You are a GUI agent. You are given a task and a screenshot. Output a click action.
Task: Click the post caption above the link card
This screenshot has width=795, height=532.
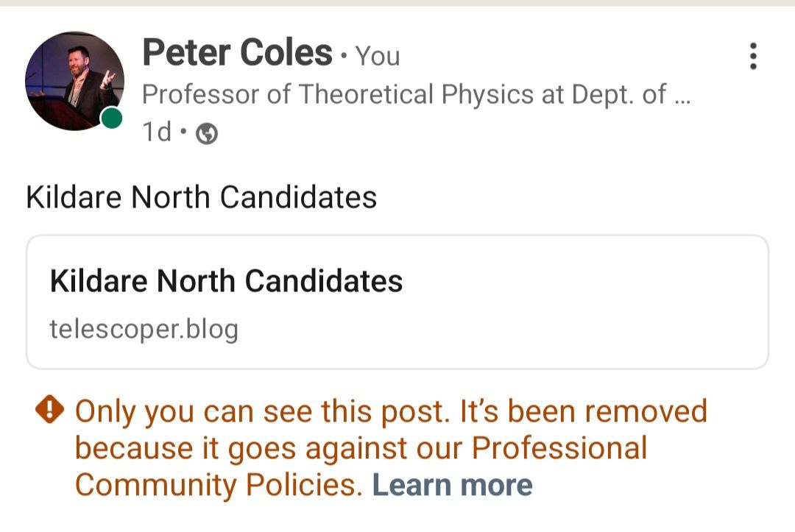point(201,197)
